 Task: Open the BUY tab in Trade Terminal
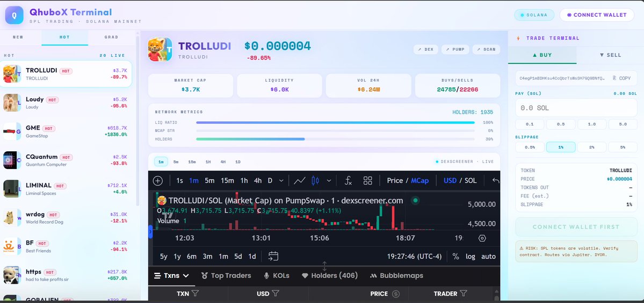(542, 55)
